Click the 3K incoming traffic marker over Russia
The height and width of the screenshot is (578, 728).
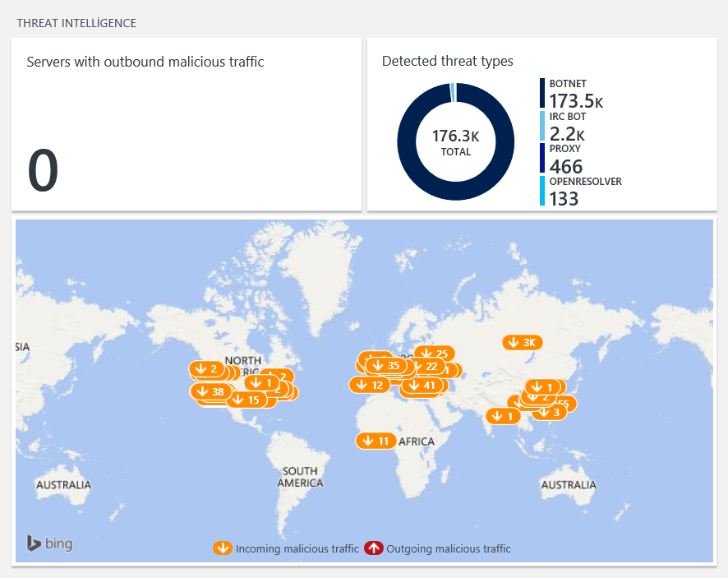(523, 343)
